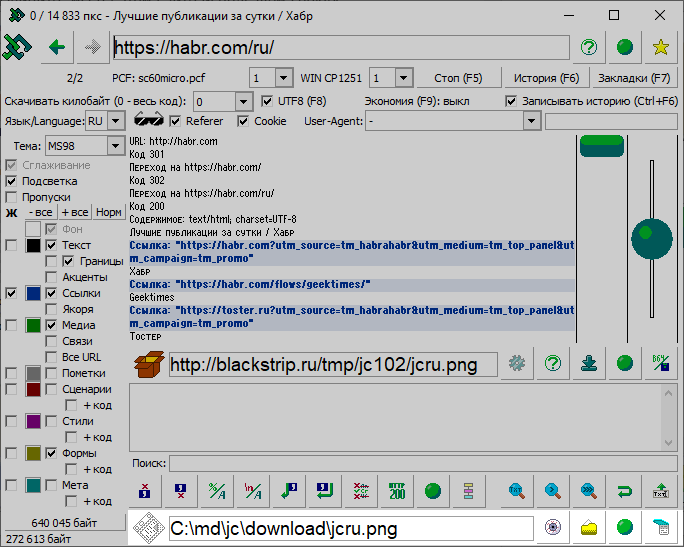
Task: Click the C:\md\jc\download\jcru.png path field
Action: [351, 529]
